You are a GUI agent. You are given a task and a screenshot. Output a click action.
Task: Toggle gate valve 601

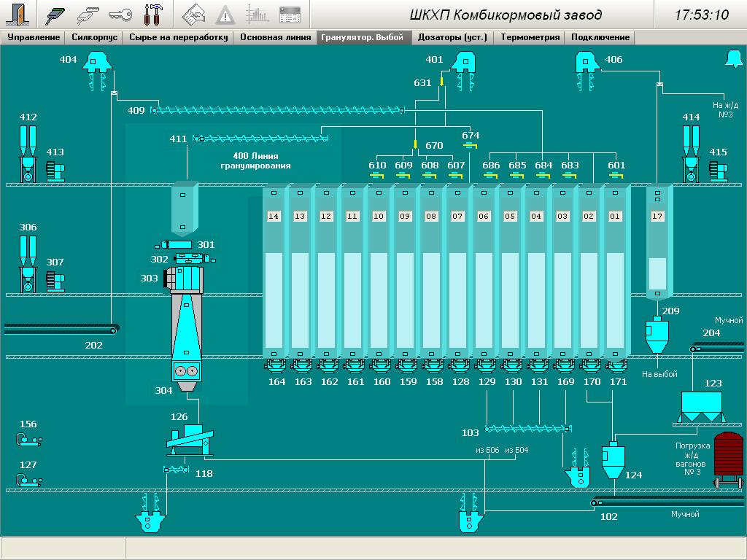point(616,175)
